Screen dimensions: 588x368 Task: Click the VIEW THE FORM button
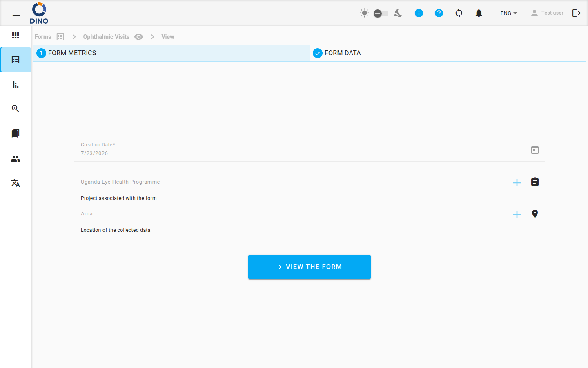click(310, 267)
